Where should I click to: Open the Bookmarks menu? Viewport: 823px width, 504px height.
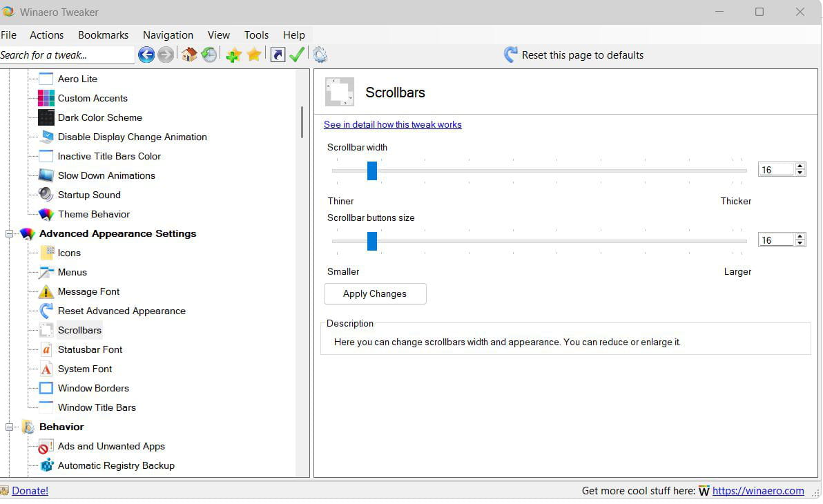[104, 35]
